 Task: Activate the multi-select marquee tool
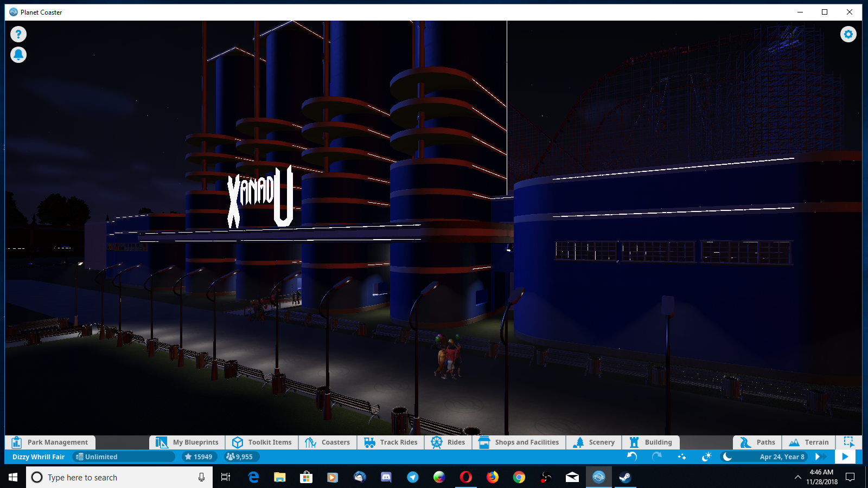coord(849,442)
